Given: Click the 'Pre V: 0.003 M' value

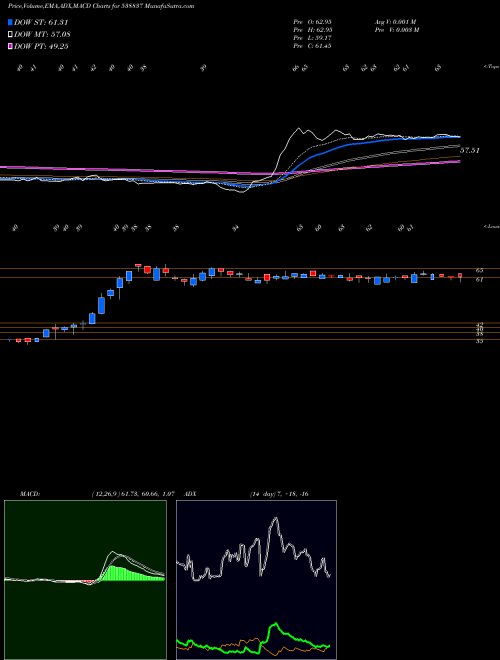Looking at the screenshot, I should pyautogui.click(x=397, y=30).
